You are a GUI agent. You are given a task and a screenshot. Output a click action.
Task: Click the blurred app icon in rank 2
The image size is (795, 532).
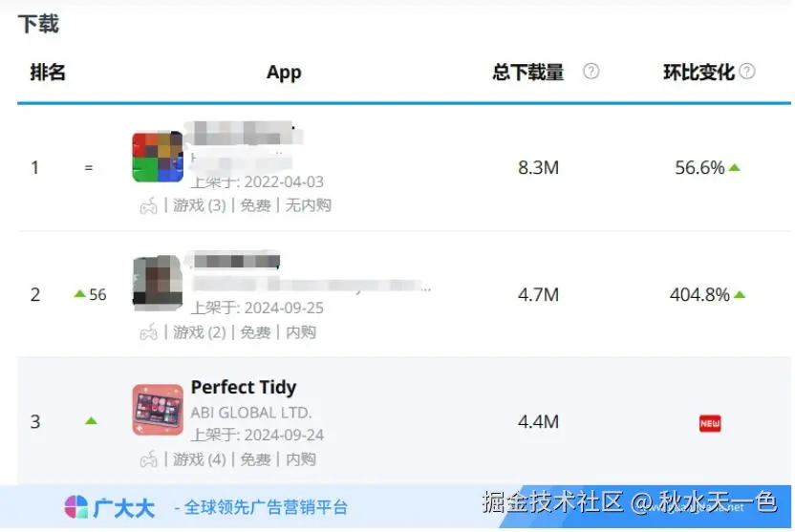pos(158,283)
